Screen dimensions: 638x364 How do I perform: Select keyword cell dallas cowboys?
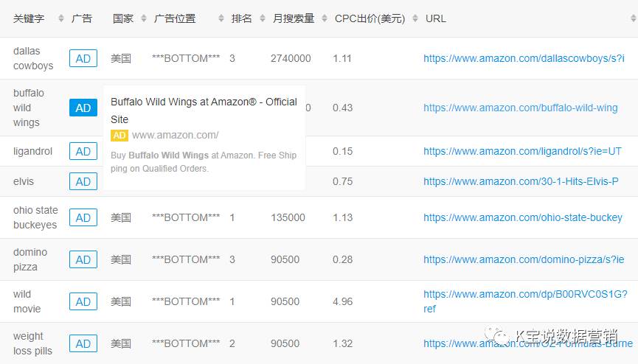coord(33,58)
